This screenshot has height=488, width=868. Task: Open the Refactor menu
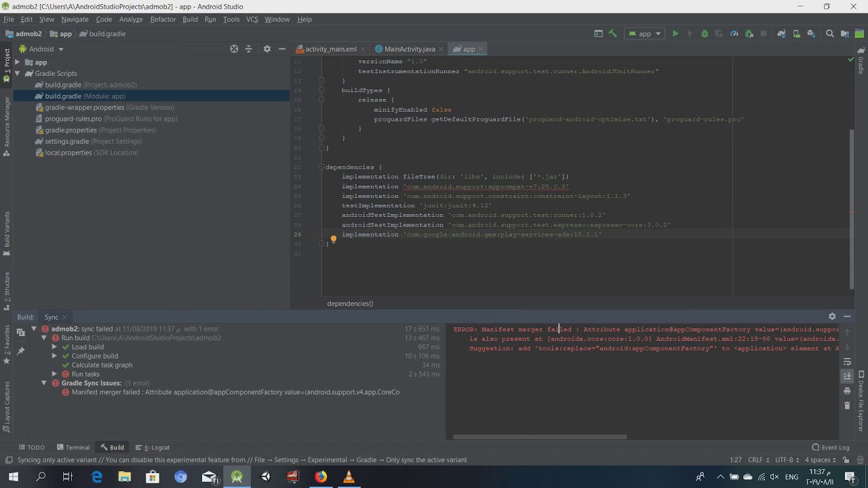click(163, 19)
